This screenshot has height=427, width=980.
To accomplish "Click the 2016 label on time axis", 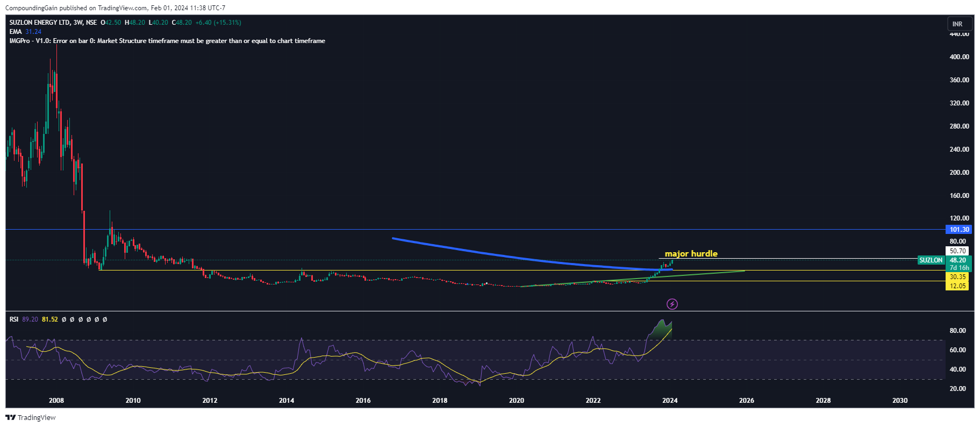I will tap(363, 401).
